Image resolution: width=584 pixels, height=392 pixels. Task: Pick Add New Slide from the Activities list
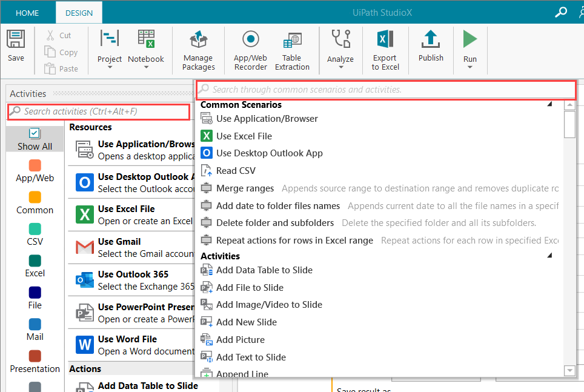[246, 322]
